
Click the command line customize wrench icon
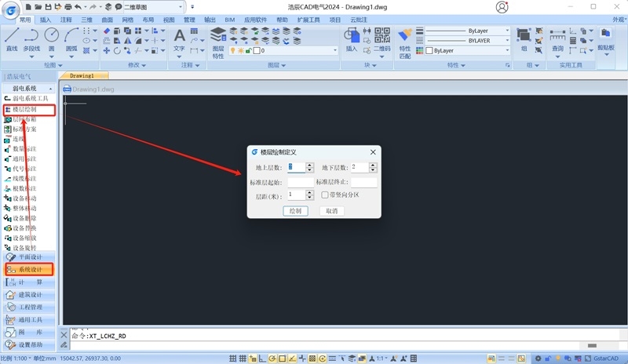point(64,344)
